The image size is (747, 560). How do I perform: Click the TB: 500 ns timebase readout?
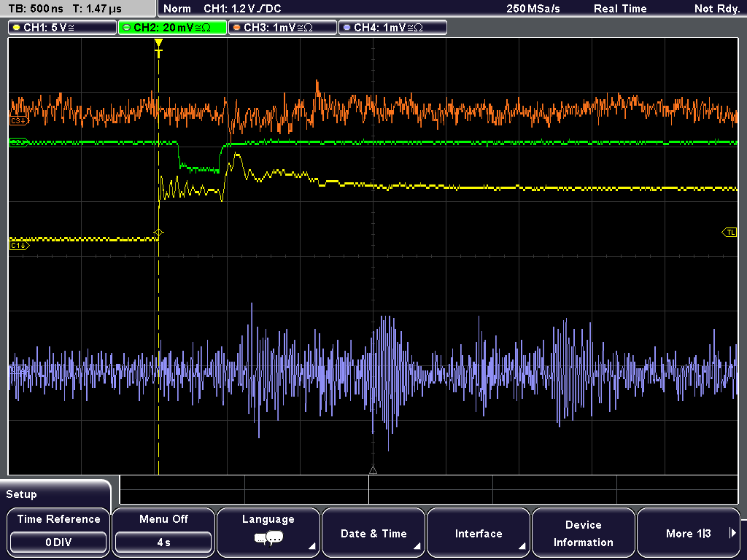tap(36, 9)
